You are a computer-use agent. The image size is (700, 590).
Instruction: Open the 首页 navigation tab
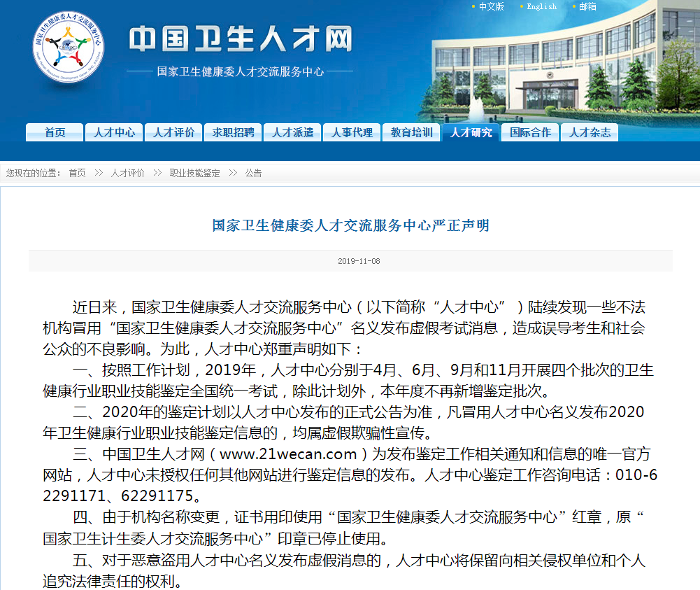coord(55,132)
